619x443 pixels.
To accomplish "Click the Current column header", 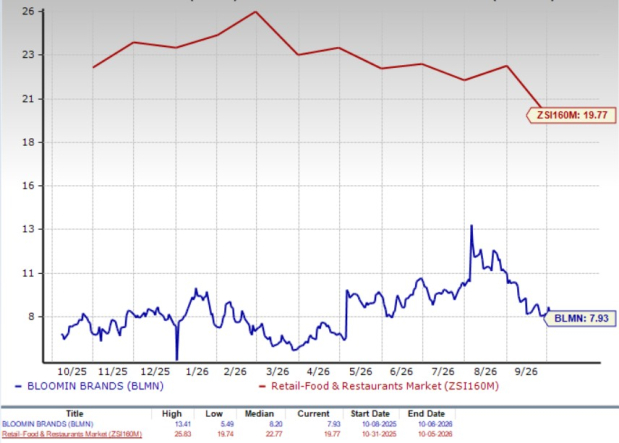I will pos(313,414).
